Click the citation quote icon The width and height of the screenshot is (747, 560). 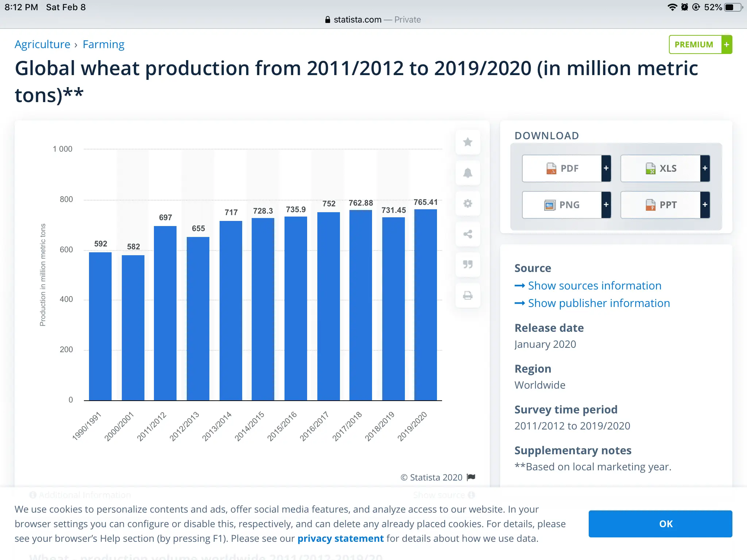[468, 264]
